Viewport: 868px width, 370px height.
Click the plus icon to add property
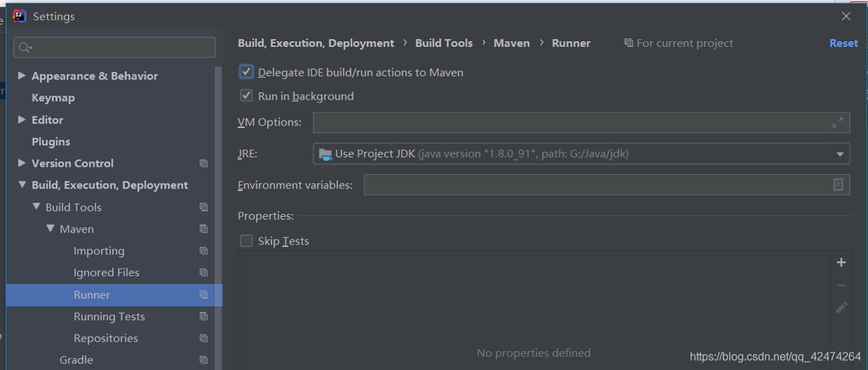841,262
